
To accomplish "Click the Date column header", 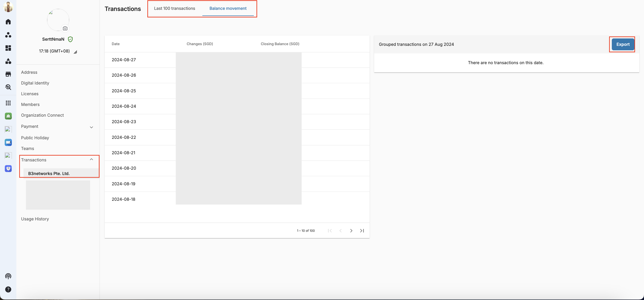I will 116,44.
